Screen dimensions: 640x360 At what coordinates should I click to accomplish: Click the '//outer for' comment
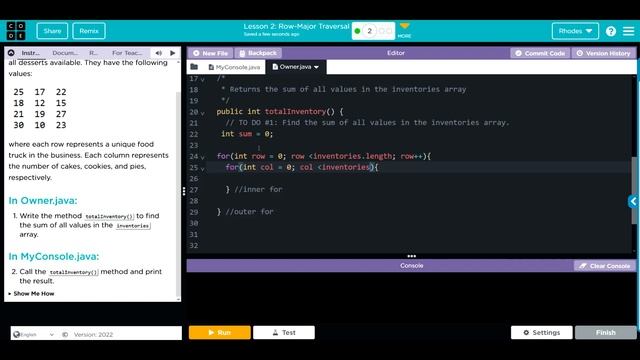coord(249,212)
